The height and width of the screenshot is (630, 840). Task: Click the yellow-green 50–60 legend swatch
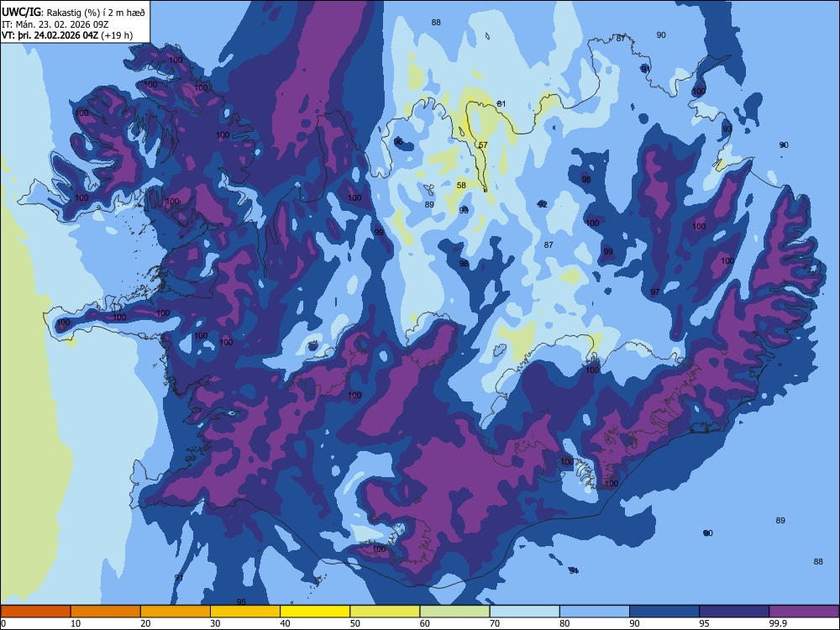[385, 612]
